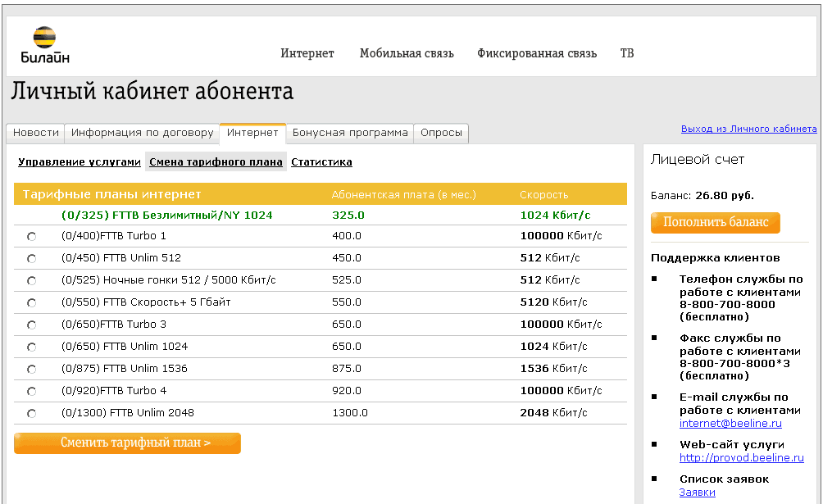The height and width of the screenshot is (504, 823).
Task: Switch to the Новости tab
Action: [36, 133]
